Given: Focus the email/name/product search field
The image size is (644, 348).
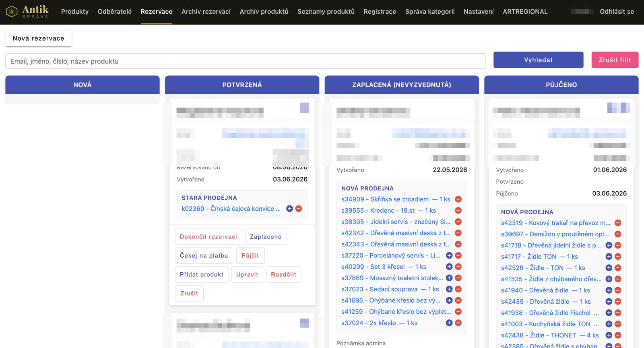Looking at the screenshot, I should pos(245,61).
